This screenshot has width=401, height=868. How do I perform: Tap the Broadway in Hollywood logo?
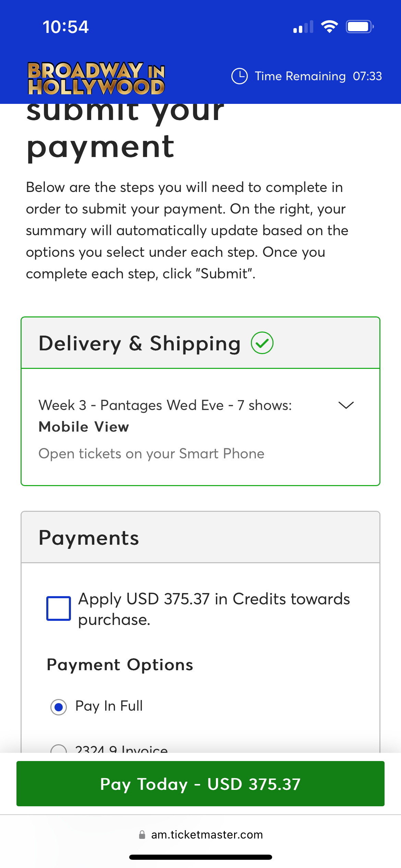(x=96, y=78)
